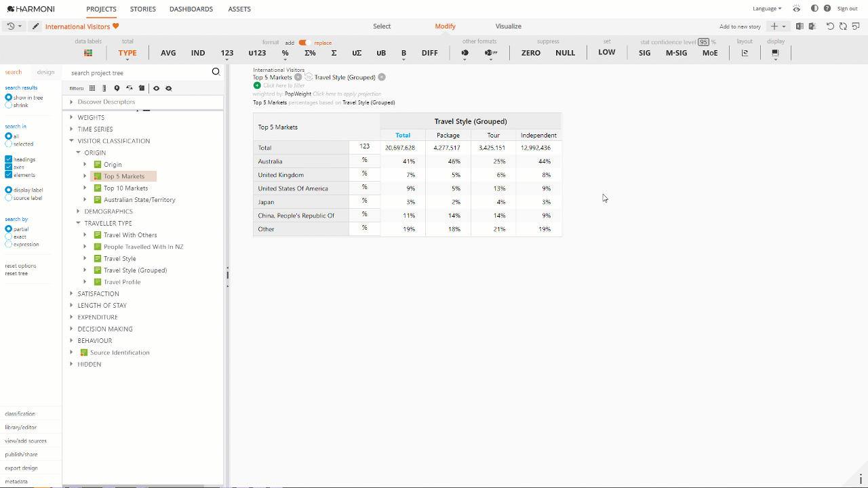Image resolution: width=868 pixels, height=488 pixels.
Task: Open the DASHBOARDS menu
Action: pyautogui.click(x=191, y=9)
